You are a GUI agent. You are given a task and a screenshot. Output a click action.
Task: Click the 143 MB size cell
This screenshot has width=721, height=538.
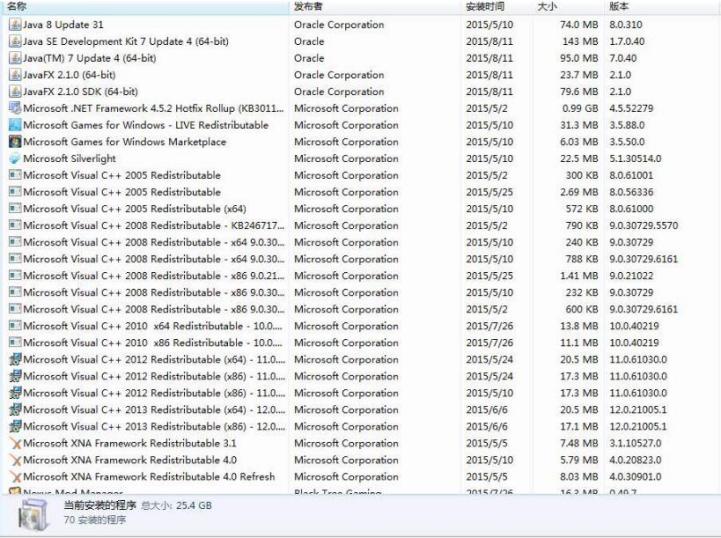tap(580, 41)
